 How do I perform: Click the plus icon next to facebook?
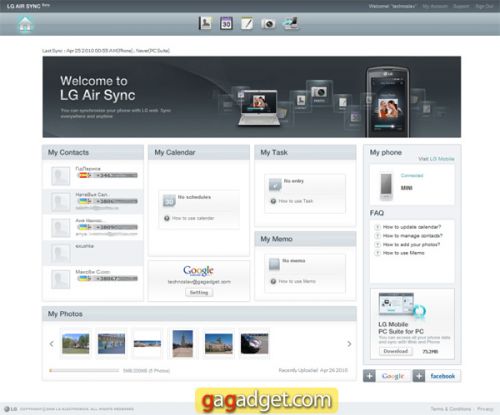pos(419,376)
